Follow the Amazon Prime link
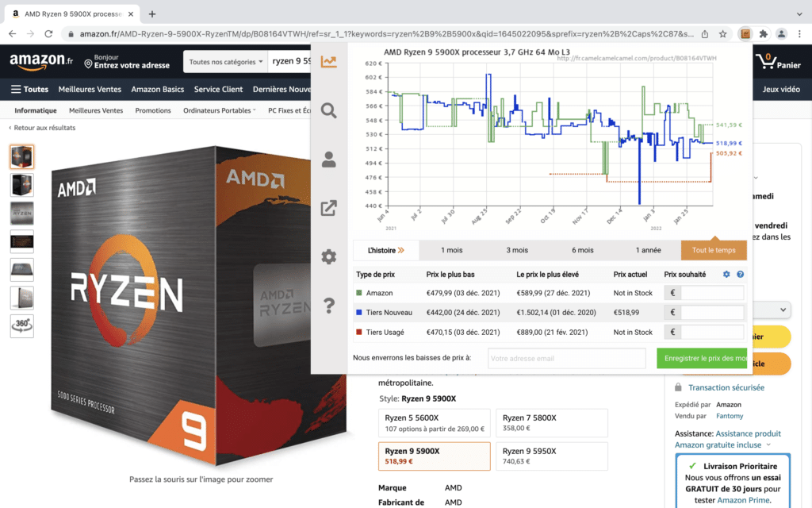This screenshot has width=812, height=508. (x=743, y=500)
